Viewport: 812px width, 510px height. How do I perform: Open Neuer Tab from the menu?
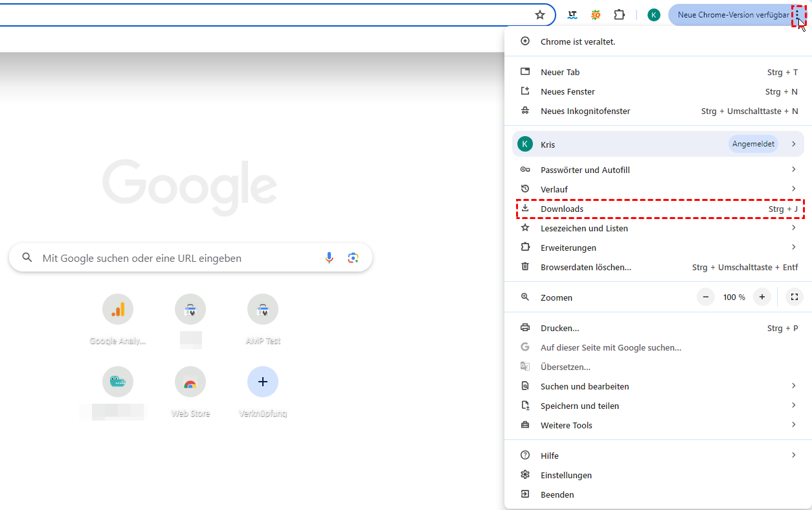[x=658, y=72]
